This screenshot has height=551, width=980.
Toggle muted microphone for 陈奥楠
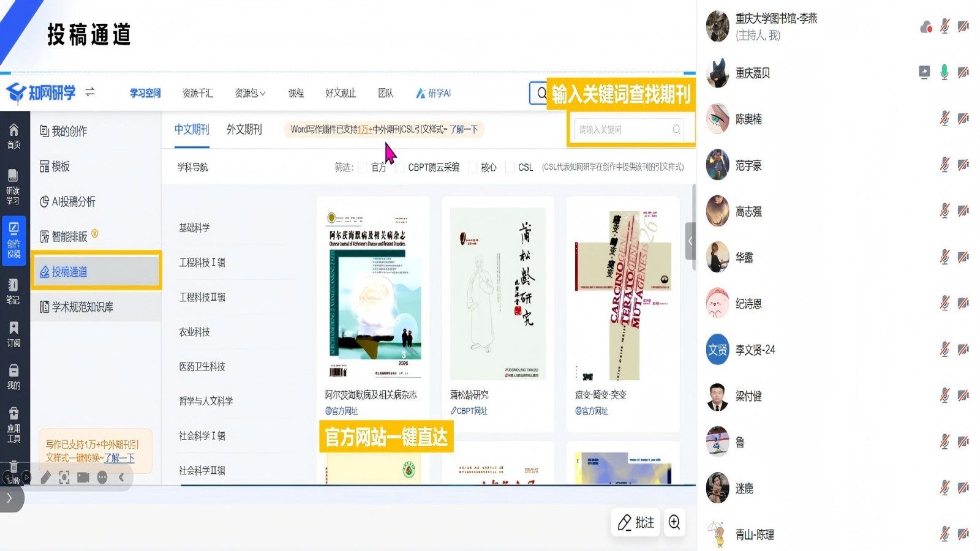tap(944, 118)
